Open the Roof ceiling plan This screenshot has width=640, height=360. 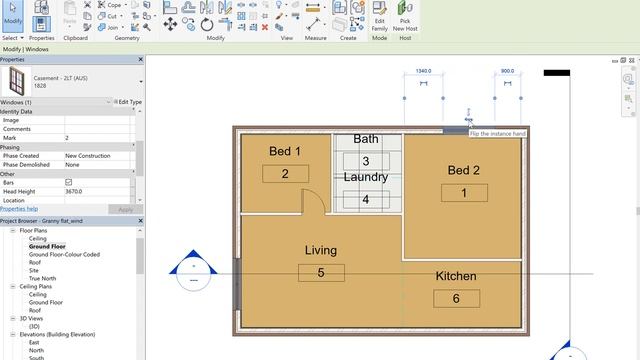point(35,310)
